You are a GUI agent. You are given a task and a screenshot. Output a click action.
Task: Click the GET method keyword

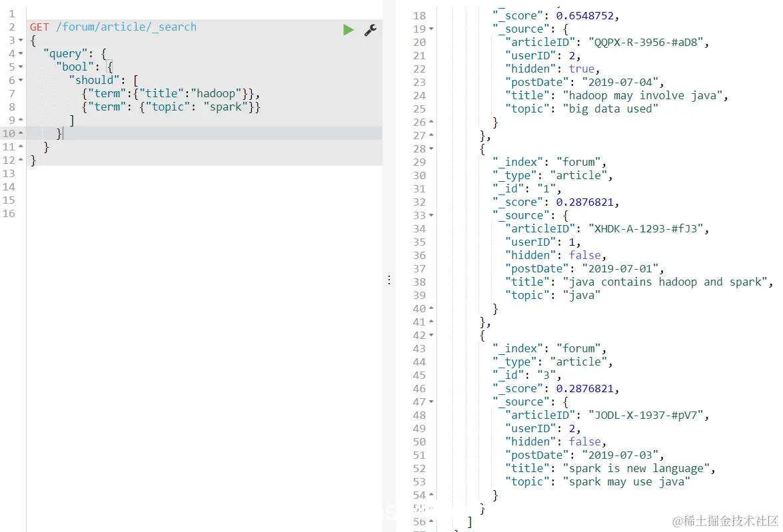pyautogui.click(x=39, y=27)
